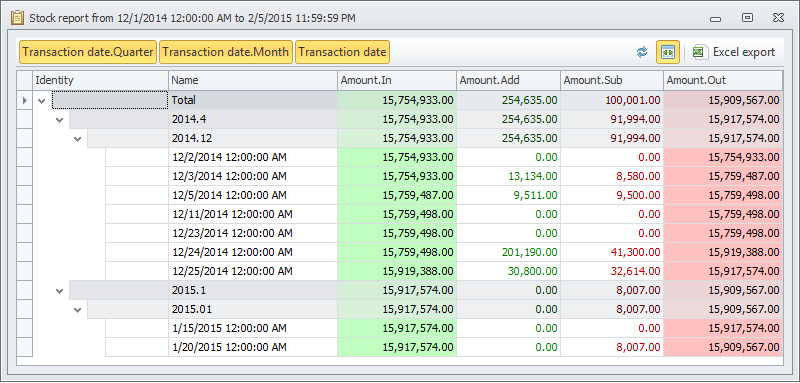Image resolution: width=800 pixels, height=383 pixels.
Task: Click the 32,614.00 Amount.Sub cell
Action: (612, 271)
